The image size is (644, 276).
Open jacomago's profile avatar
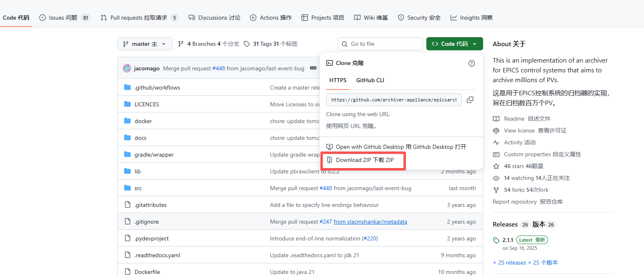[x=127, y=68]
